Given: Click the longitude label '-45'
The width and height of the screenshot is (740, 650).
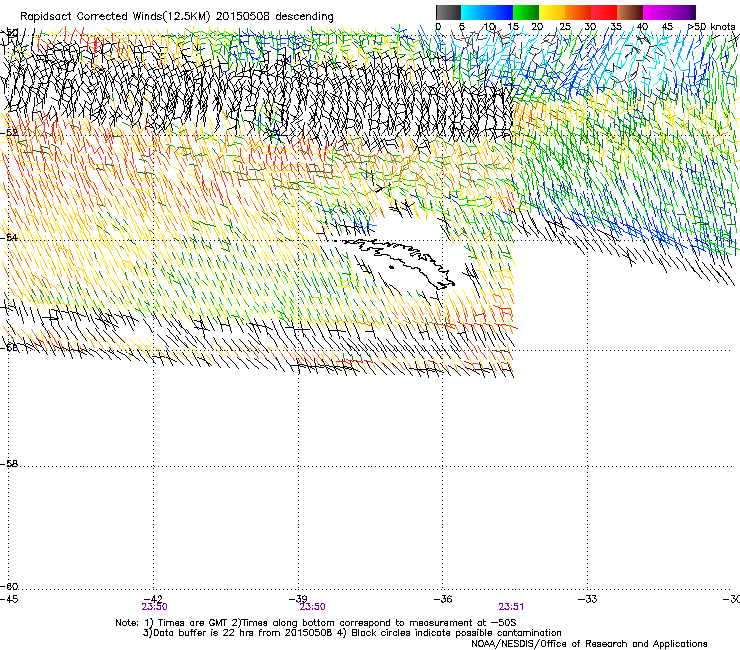Looking at the screenshot, I should tap(9, 599).
